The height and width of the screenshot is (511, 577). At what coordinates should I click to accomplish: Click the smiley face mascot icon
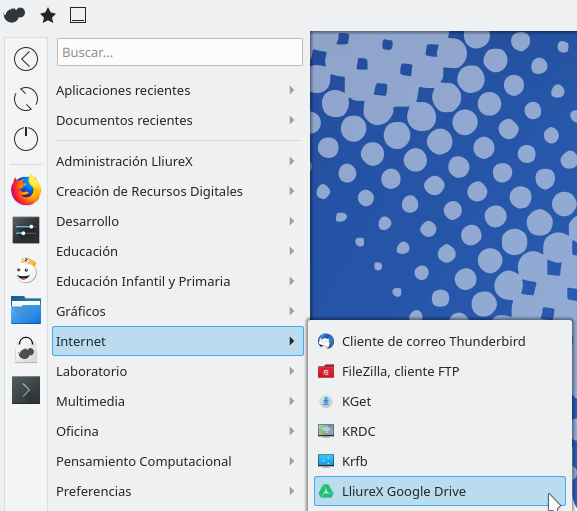click(x=26, y=270)
